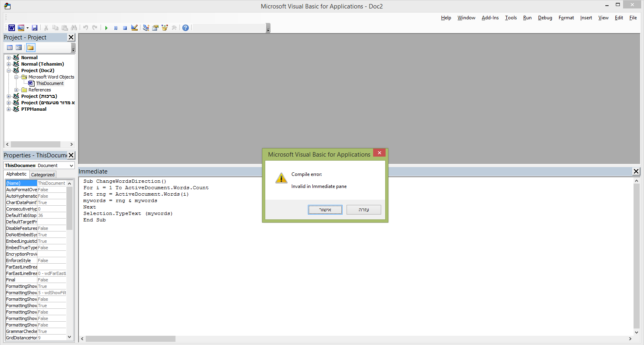Select the References folder item
Screen dimensions: 644x345
tap(39, 90)
